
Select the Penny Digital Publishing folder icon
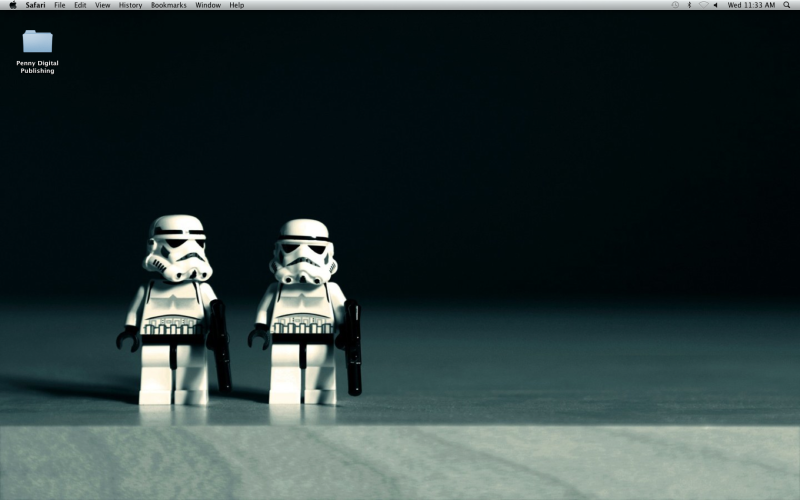[37, 41]
